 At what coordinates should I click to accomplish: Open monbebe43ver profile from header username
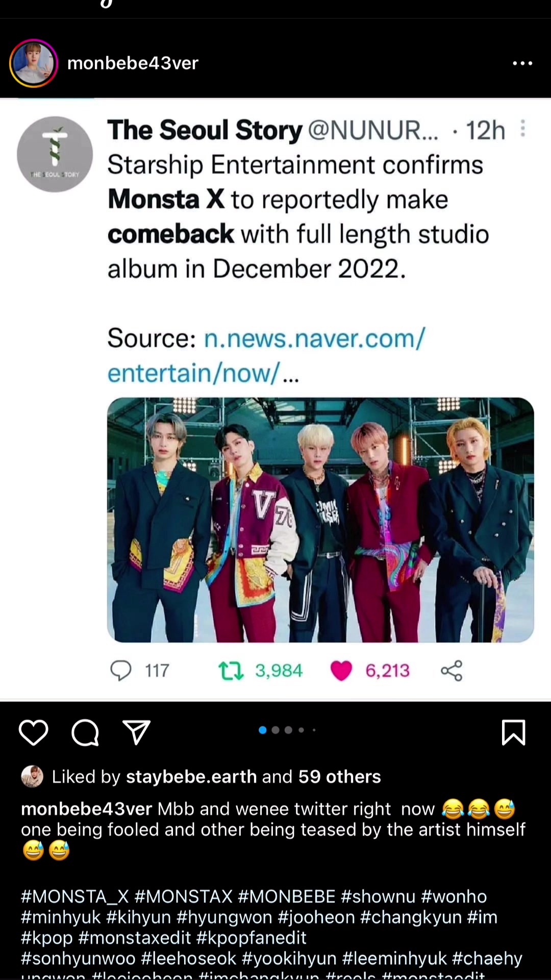(x=133, y=63)
